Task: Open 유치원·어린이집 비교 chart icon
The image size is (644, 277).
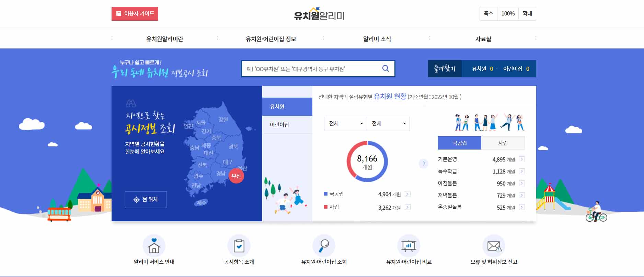Action: point(409,246)
